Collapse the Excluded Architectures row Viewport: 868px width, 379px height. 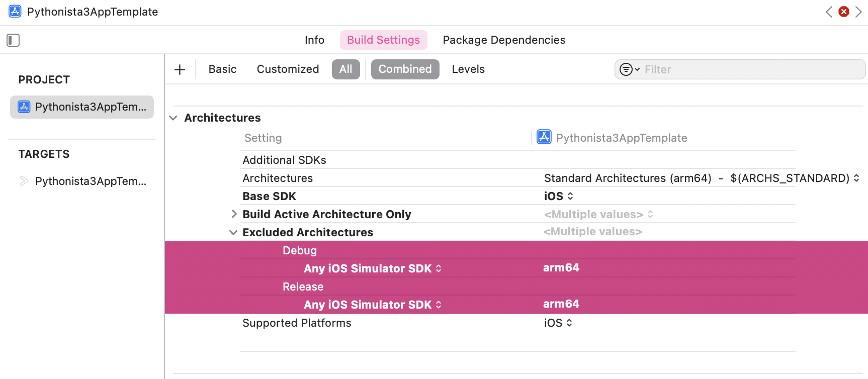click(x=233, y=232)
